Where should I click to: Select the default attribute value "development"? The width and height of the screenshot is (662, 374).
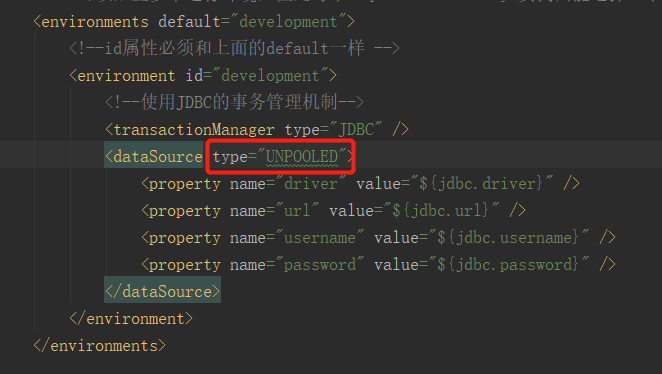[288, 22]
